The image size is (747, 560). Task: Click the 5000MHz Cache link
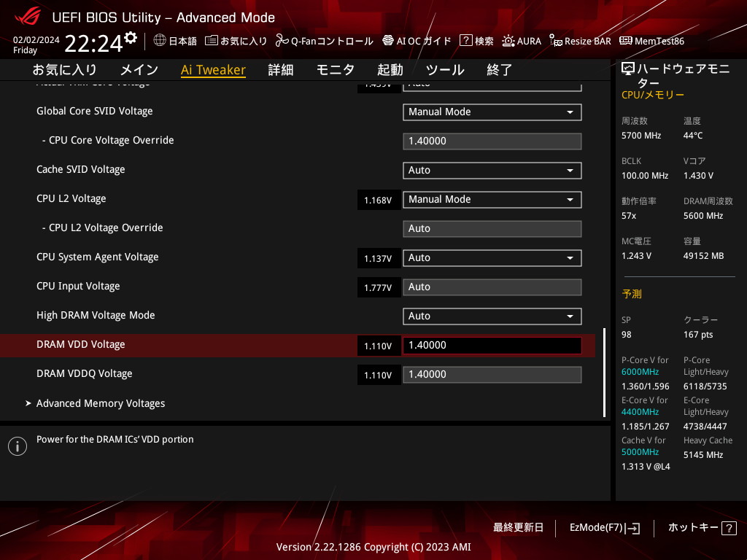click(640, 452)
